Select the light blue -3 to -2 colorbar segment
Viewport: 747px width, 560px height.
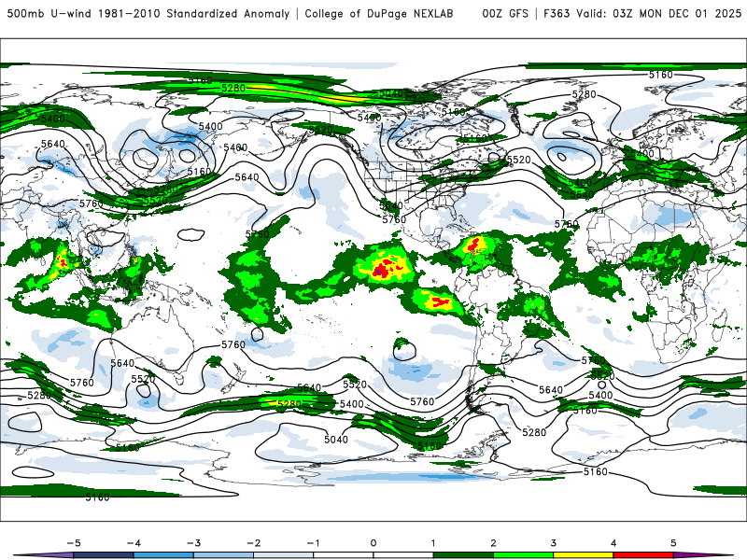(x=223, y=555)
